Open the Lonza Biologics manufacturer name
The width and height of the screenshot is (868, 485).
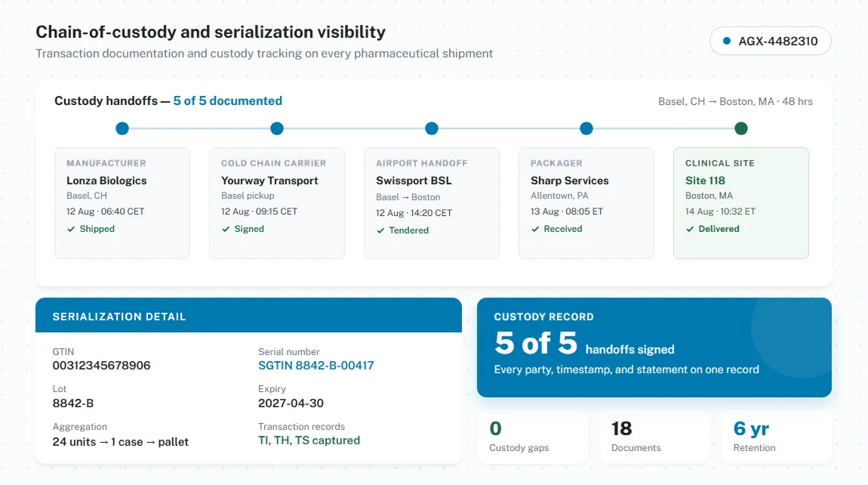106,181
